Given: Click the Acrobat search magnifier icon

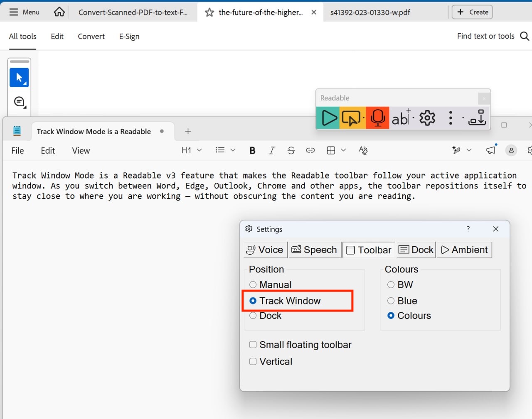Looking at the screenshot, I should [x=525, y=36].
